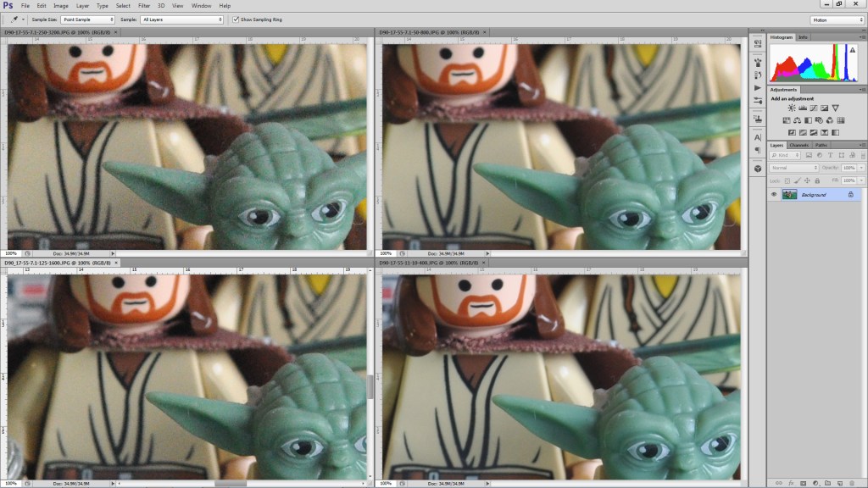Viewport: 868px width, 488px height.
Task: Open the Sample: All Layers dropdown
Action: [x=182, y=19]
